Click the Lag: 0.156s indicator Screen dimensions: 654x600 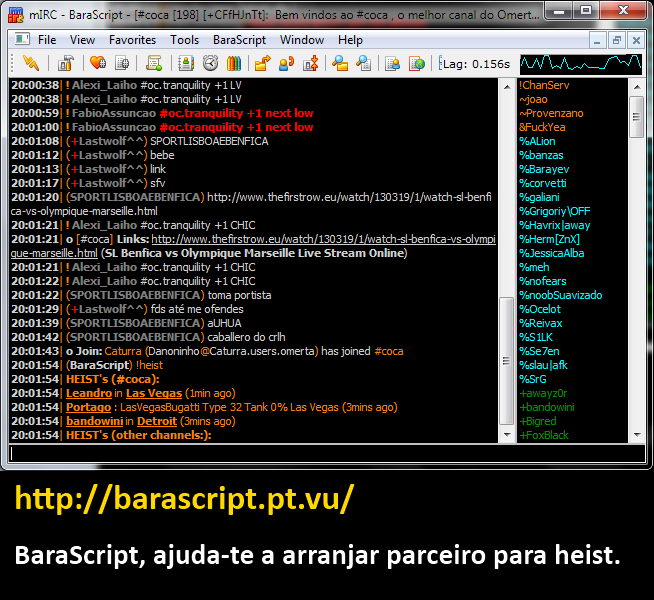pos(474,64)
